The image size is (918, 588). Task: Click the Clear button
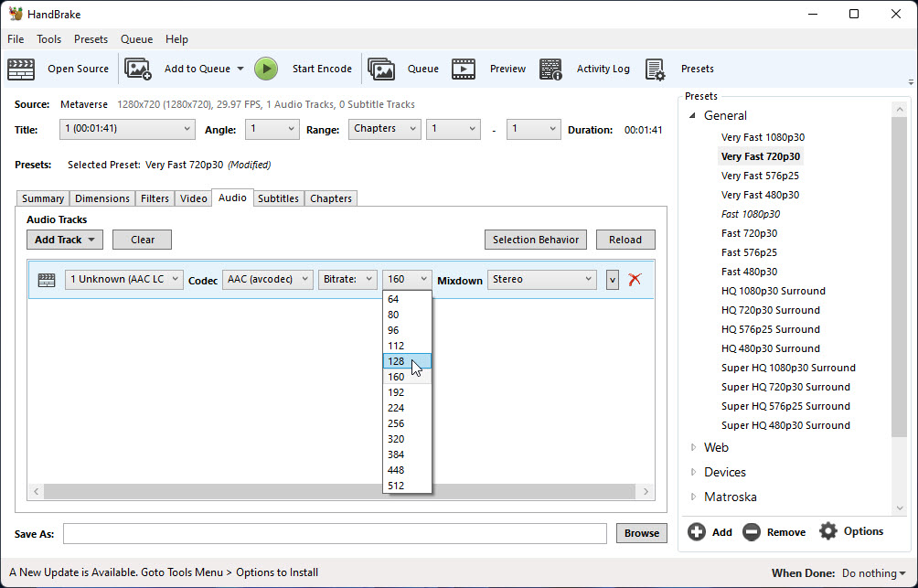(143, 240)
